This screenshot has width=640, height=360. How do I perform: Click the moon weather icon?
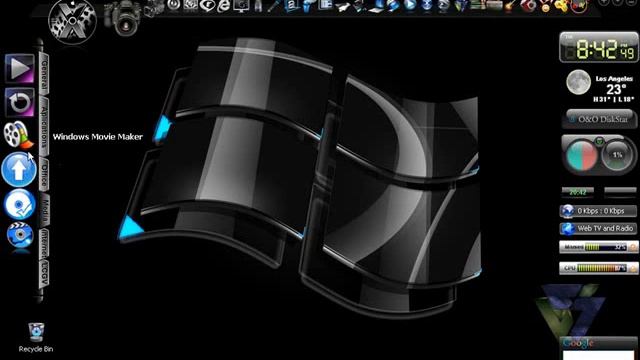[x=578, y=82]
